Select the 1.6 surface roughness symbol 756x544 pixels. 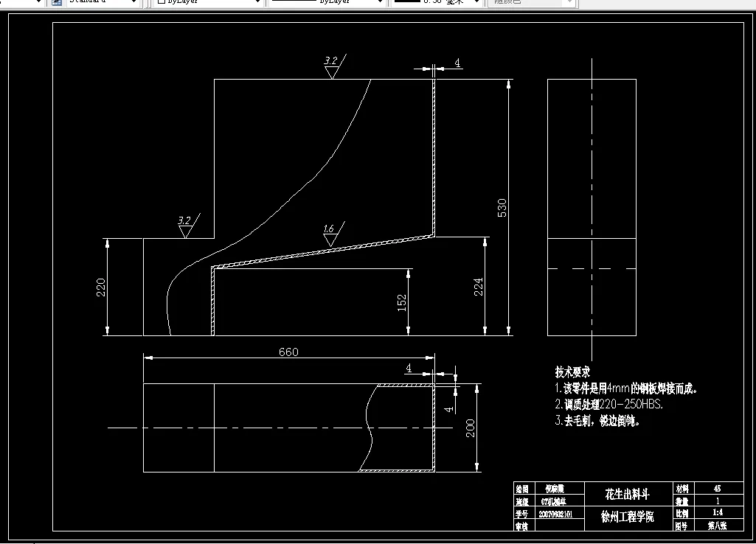333,234
